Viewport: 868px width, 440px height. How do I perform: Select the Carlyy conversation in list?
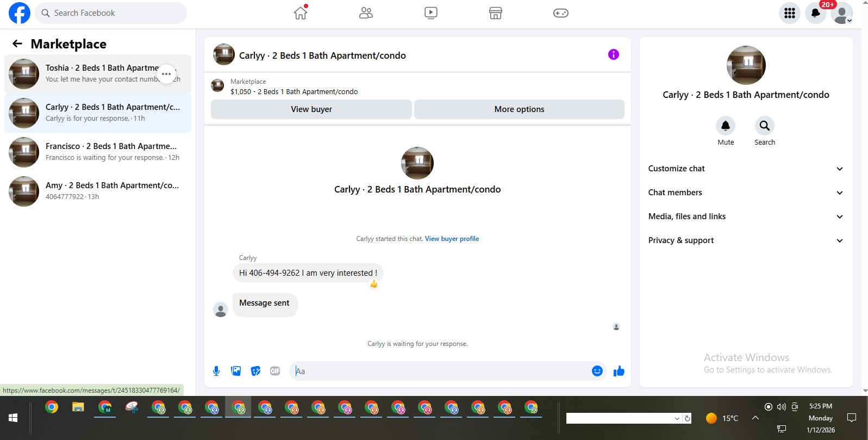pos(98,113)
